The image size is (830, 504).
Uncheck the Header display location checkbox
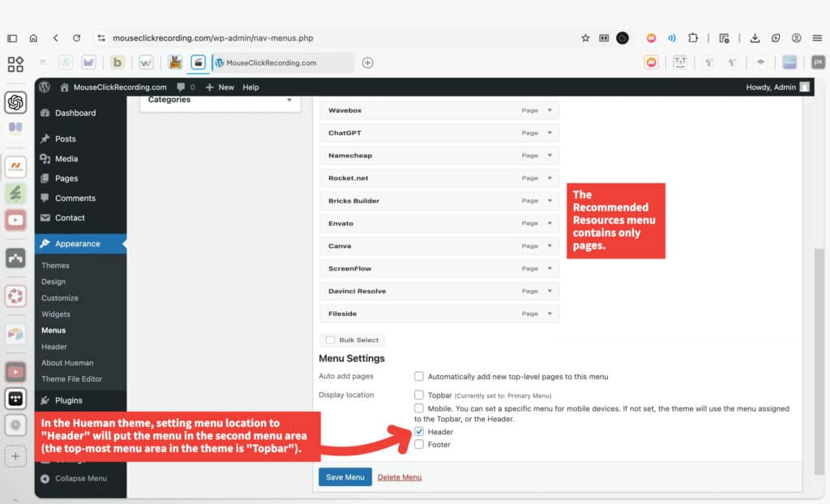[419, 432]
